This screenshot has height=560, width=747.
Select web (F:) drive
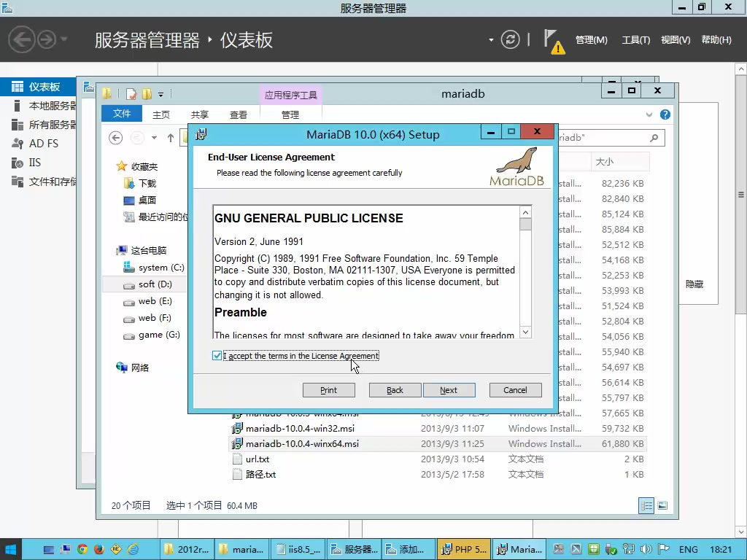pos(155,318)
